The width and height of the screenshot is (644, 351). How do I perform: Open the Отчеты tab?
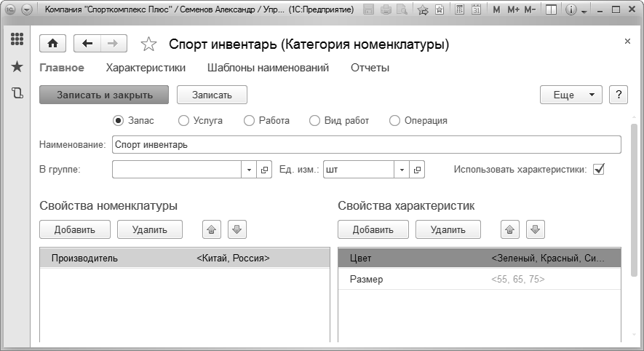pyautogui.click(x=370, y=68)
